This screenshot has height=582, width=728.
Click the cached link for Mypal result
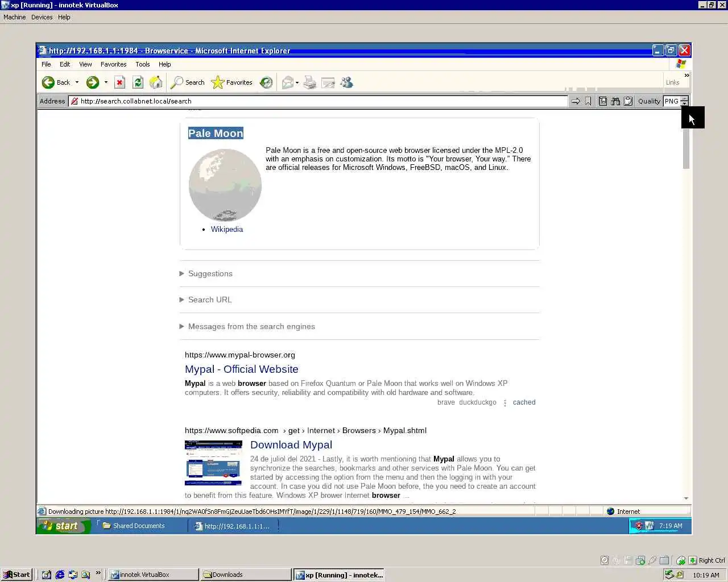point(524,402)
